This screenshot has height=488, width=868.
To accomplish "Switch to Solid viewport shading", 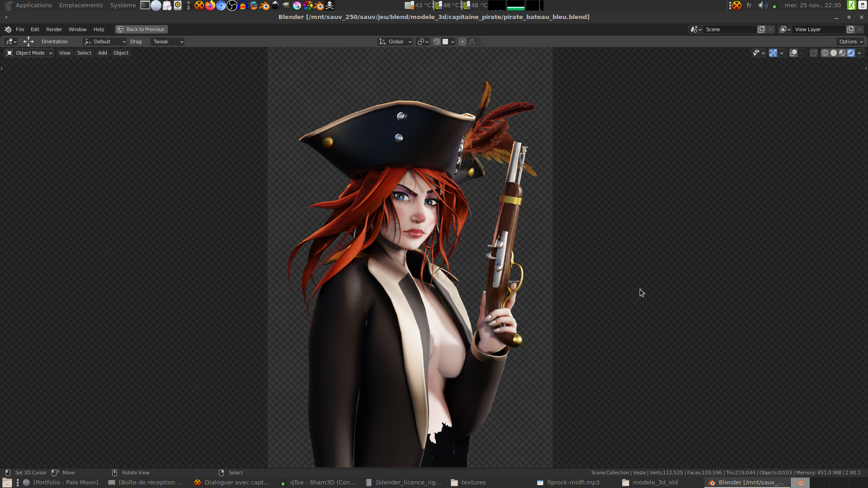I will point(834,53).
